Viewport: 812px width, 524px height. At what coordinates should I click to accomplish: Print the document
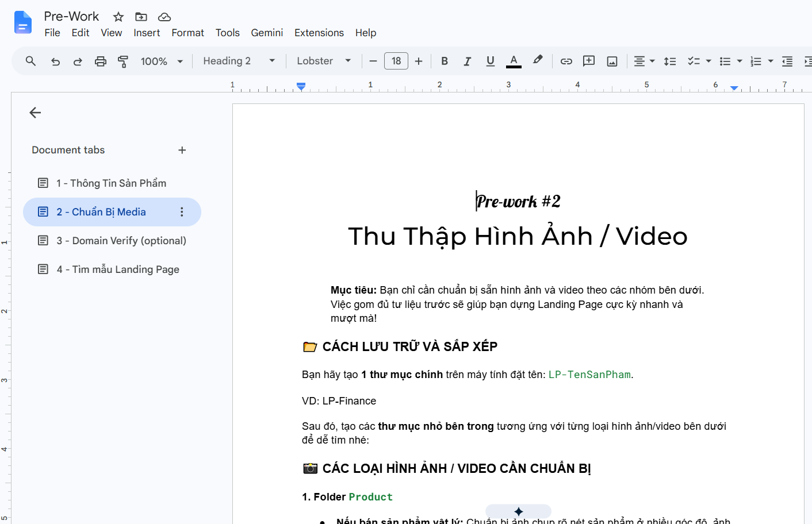[x=101, y=61]
